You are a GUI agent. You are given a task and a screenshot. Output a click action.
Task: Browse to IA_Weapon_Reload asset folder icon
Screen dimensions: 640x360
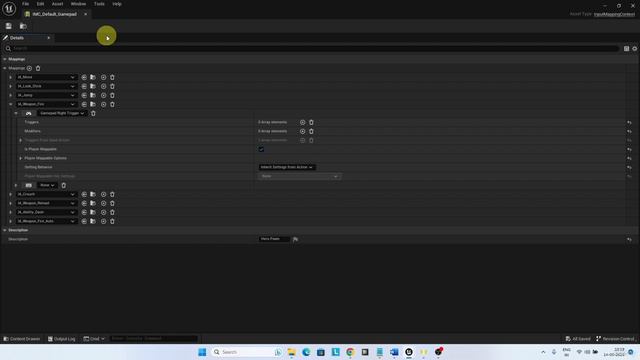coord(93,203)
